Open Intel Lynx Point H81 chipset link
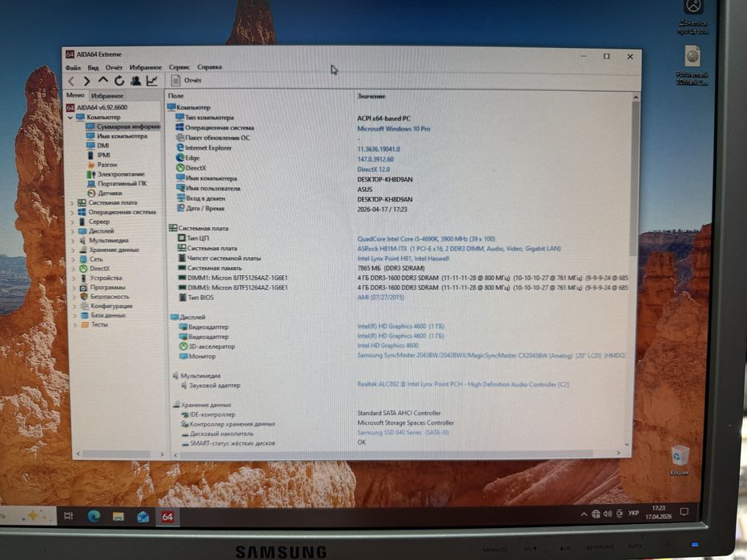 (403, 258)
